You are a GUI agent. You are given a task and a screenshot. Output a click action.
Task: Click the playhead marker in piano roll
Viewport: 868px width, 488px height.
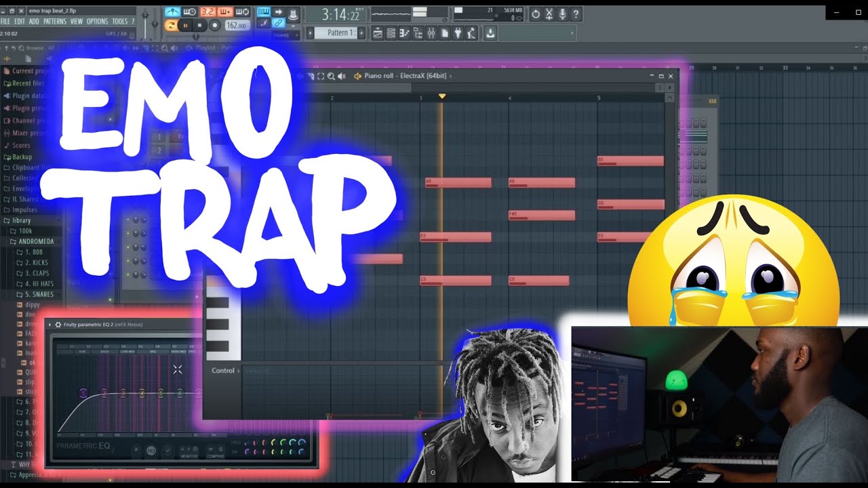coord(442,97)
